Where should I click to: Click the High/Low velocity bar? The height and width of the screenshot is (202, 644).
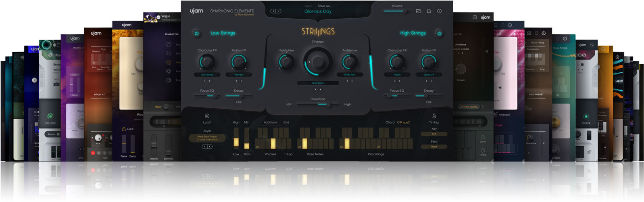(x=236, y=138)
